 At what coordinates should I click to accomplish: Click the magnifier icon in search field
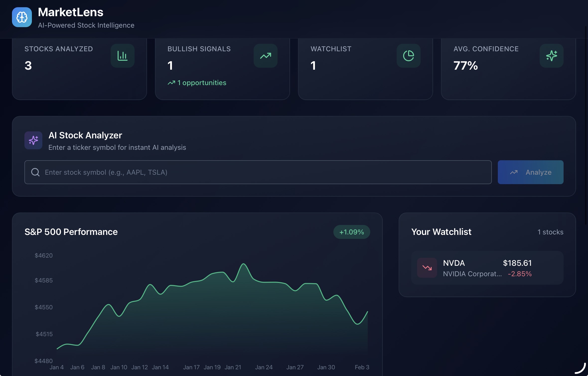[35, 172]
